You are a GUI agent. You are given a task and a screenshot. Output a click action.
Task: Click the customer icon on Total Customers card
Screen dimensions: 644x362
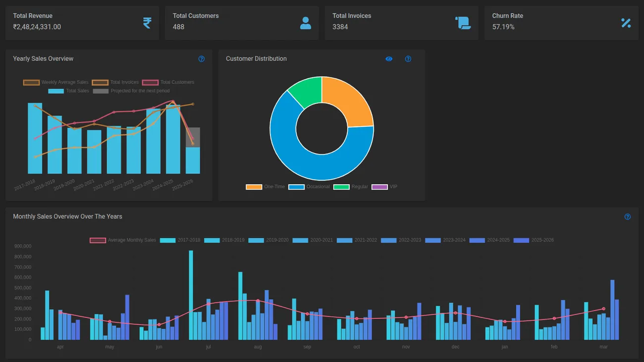click(307, 23)
